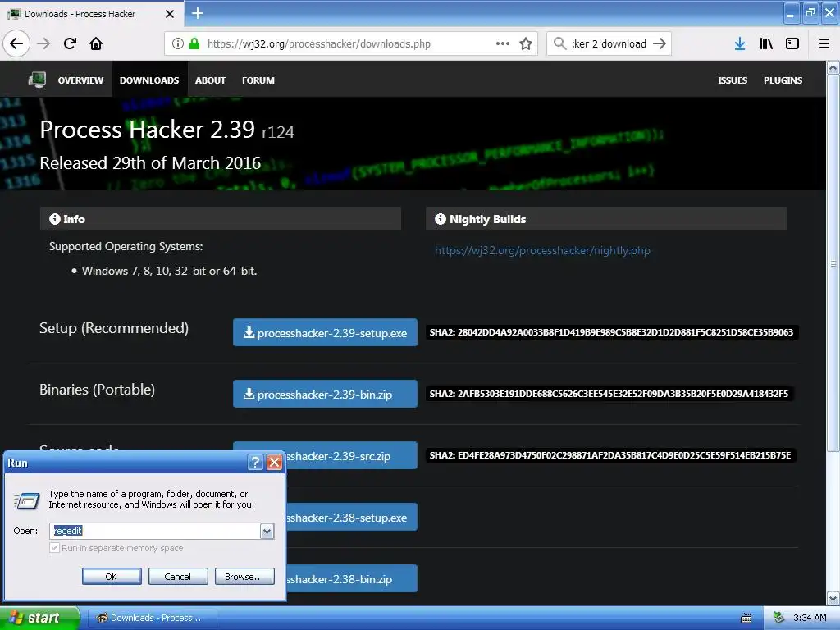Submit search with the go arrow

(660, 43)
